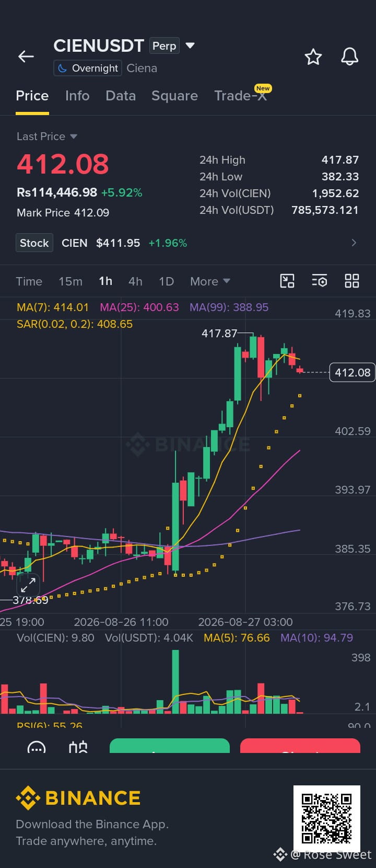Tap the 2026-08-27 03:00 time axis label
Image resolution: width=376 pixels, height=868 pixels.
tap(245, 622)
